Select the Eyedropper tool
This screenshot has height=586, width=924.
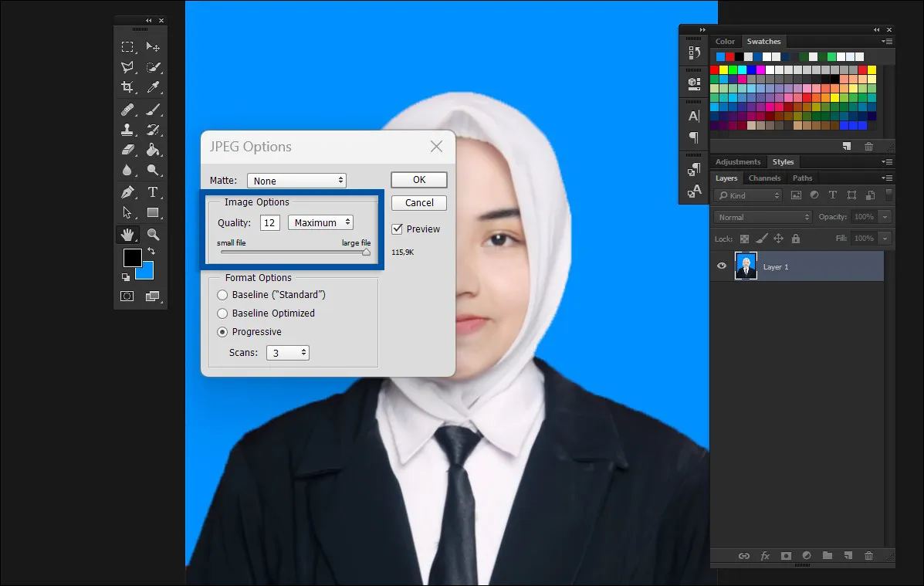point(153,88)
